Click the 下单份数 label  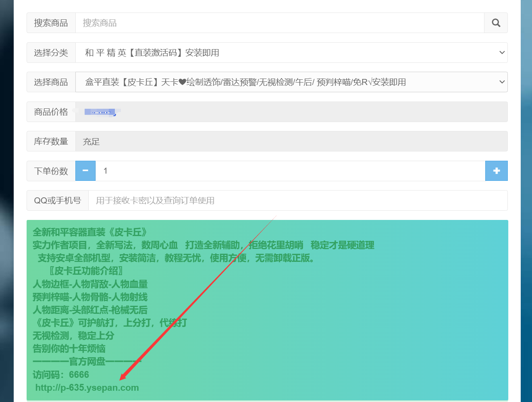(x=51, y=171)
